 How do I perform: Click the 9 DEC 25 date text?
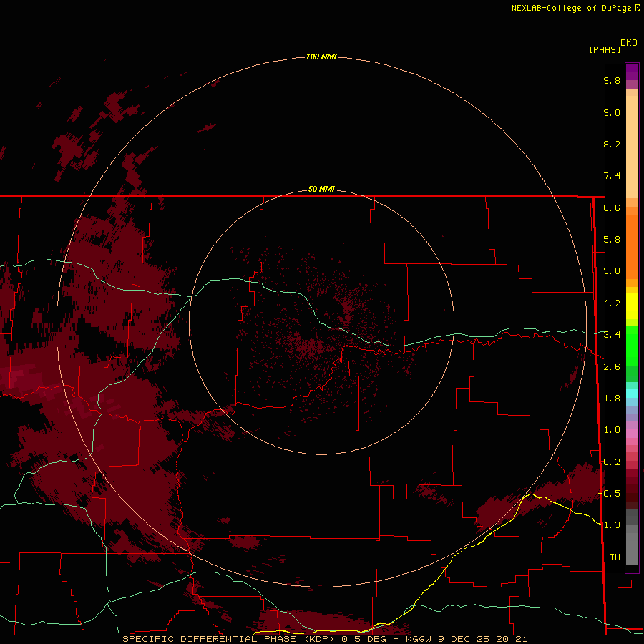pyautogui.click(x=463, y=639)
